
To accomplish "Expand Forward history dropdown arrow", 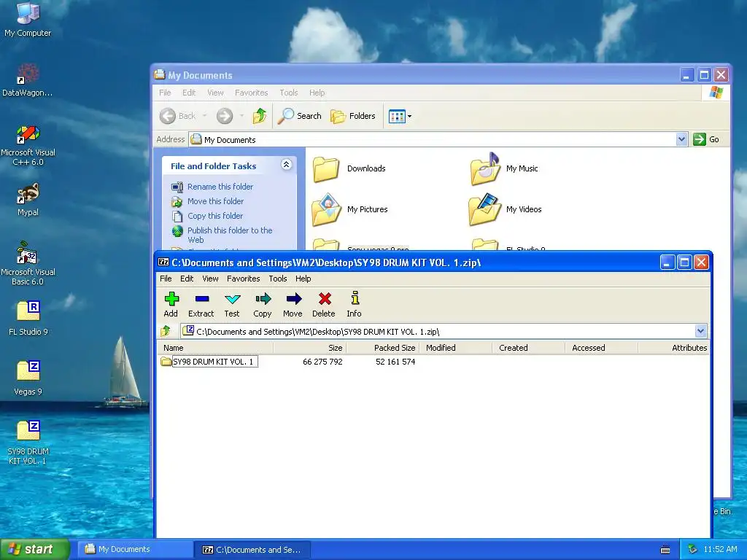I will [241, 116].
